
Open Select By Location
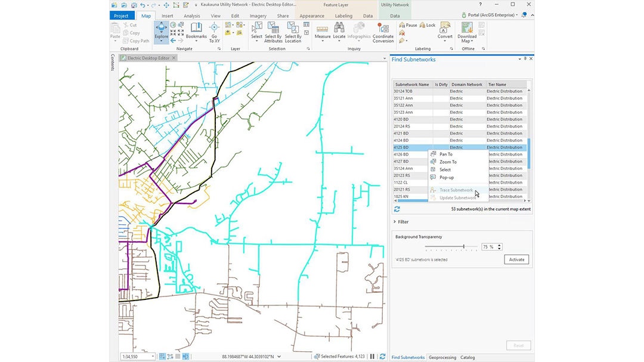point(293,32)
